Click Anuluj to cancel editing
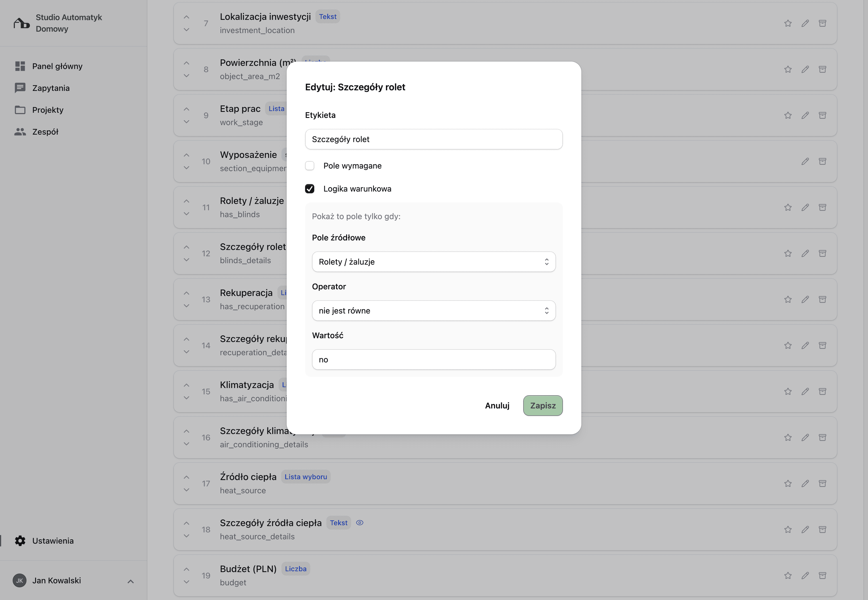The image size is (868, 600). coord(497,406)
